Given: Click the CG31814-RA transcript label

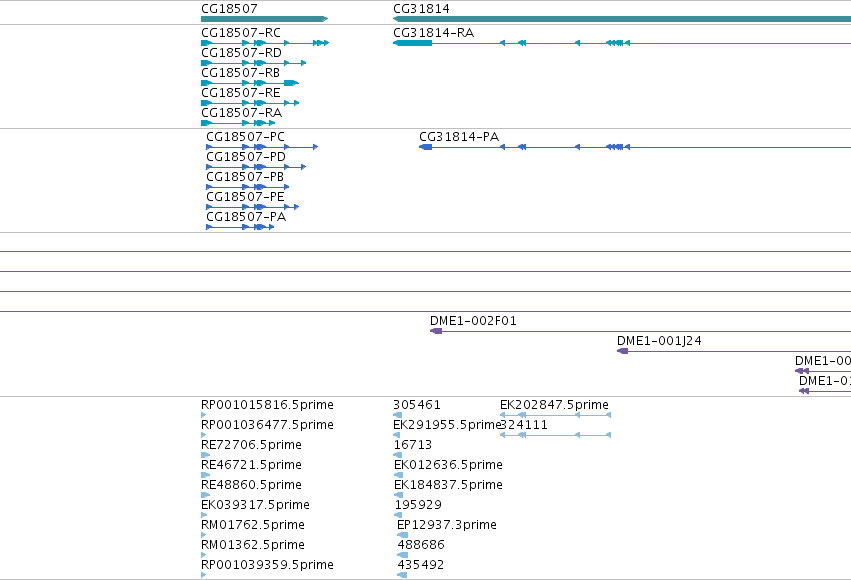Looking at the screenshot, I should coord(434,33).
